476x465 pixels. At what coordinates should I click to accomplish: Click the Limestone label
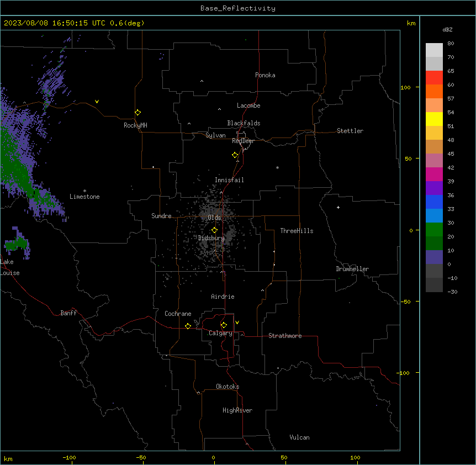[84, 197]
